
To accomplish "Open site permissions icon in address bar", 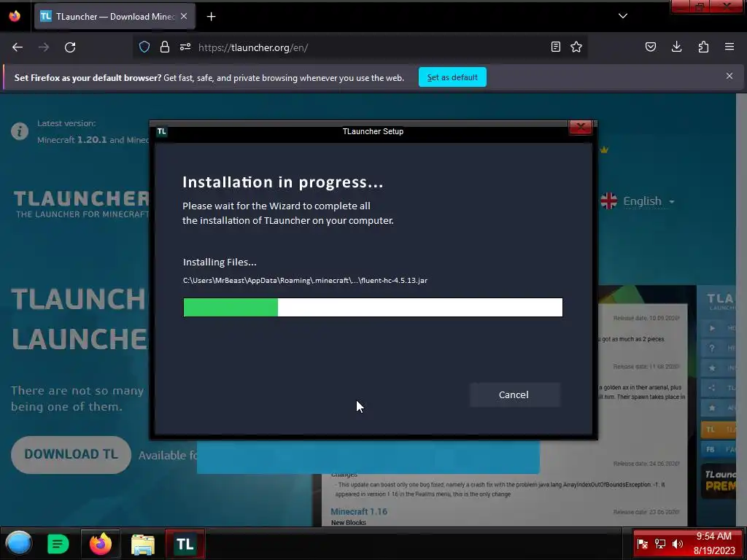I will click(185, 47).
